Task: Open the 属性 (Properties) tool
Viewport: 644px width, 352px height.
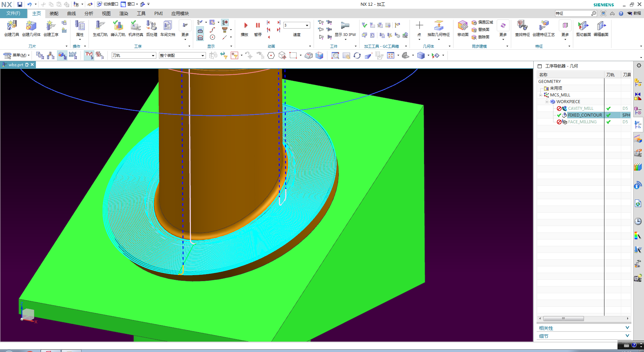Action: pyautogui.click(x=80, y=28)
